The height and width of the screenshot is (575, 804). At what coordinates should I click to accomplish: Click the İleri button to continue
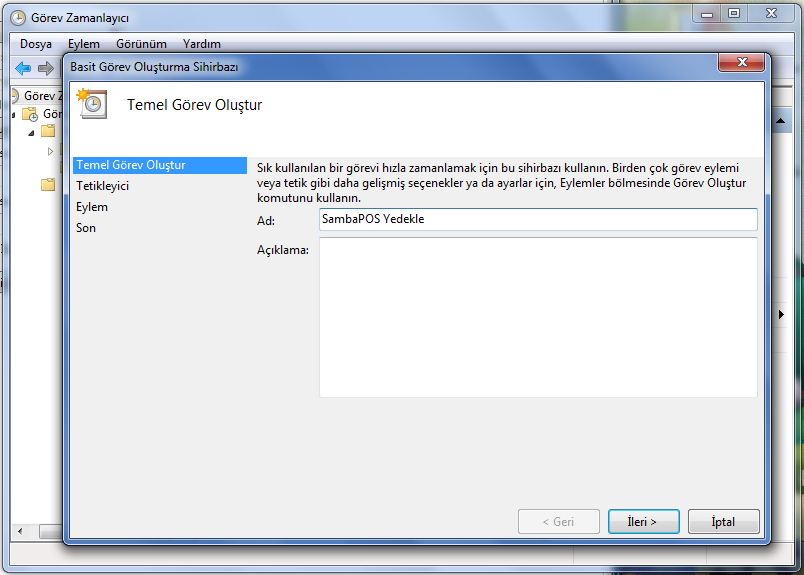643,521
